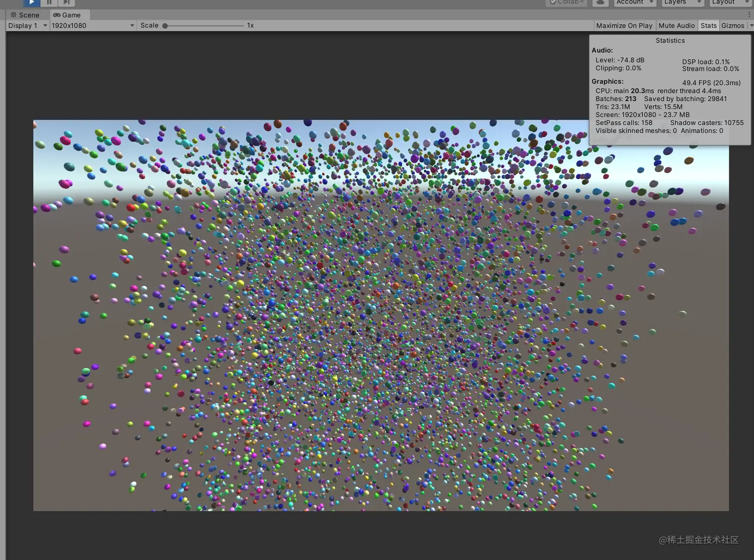Toggle Mute Audio
The image size is (754, 560).
pos(676,25)
